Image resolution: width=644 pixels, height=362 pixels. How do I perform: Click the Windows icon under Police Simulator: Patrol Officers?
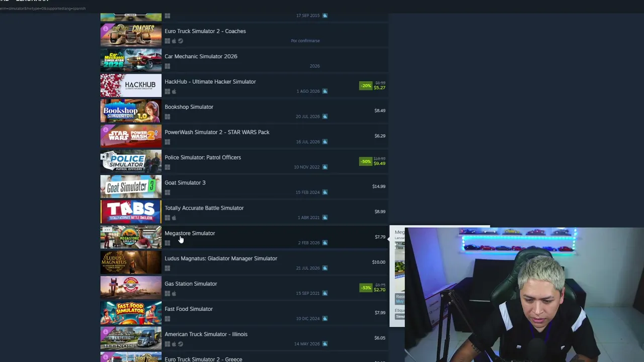168,167
